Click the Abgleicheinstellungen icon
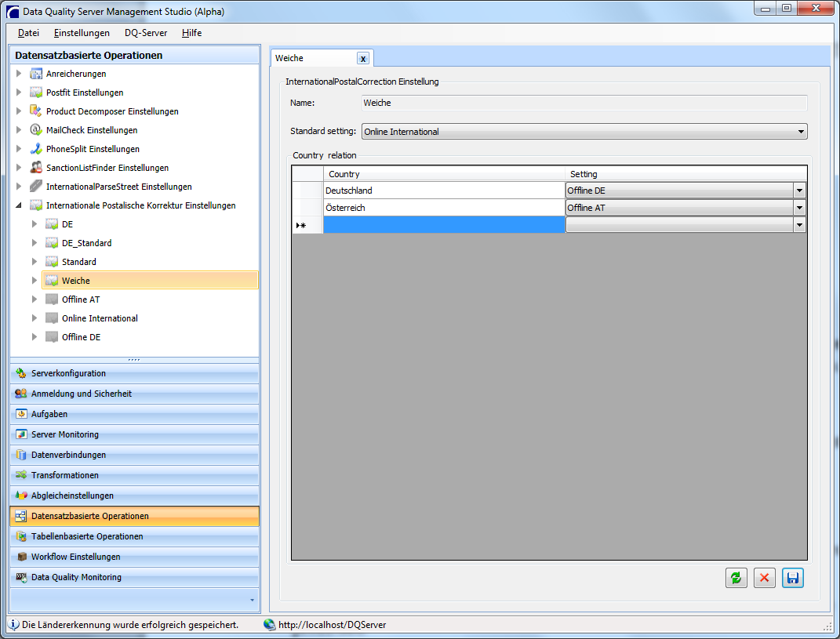This screenshot has height=639, width=840. coord(21,496)
